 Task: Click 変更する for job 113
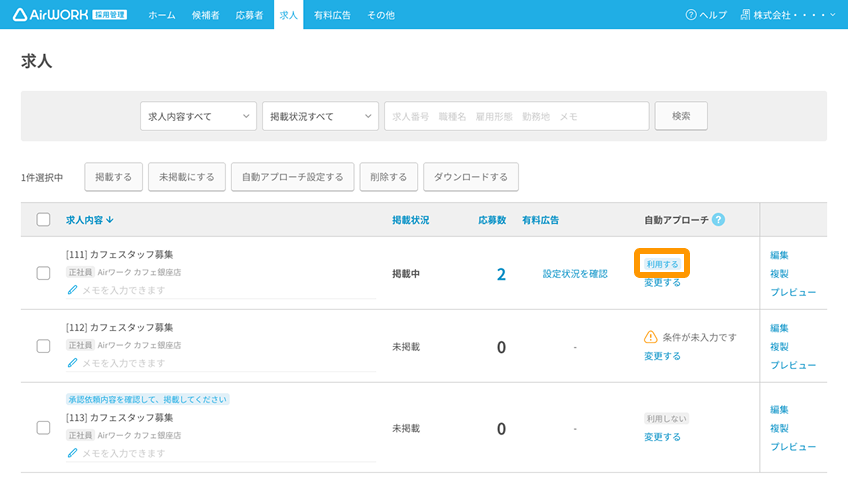pyautogui.click(x=662, y=437)
